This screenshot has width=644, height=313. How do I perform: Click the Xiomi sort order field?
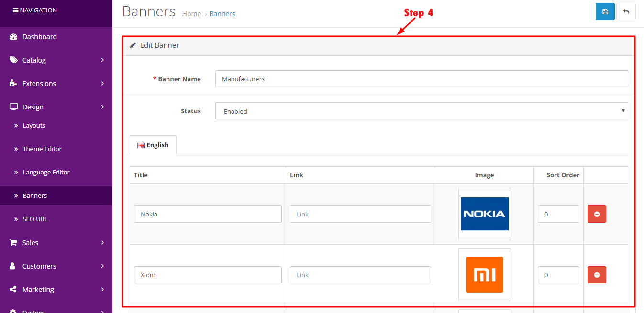pos(558,275)
